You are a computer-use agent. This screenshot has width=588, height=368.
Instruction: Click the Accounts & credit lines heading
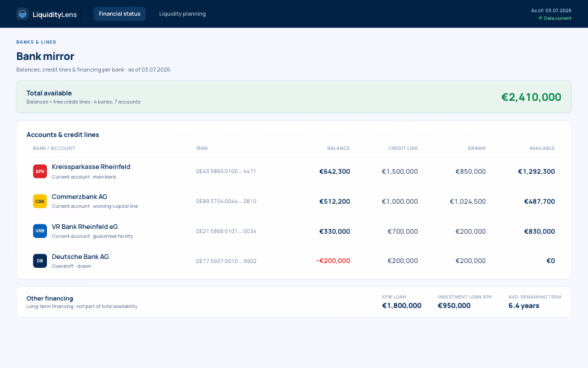pos(63,135)
